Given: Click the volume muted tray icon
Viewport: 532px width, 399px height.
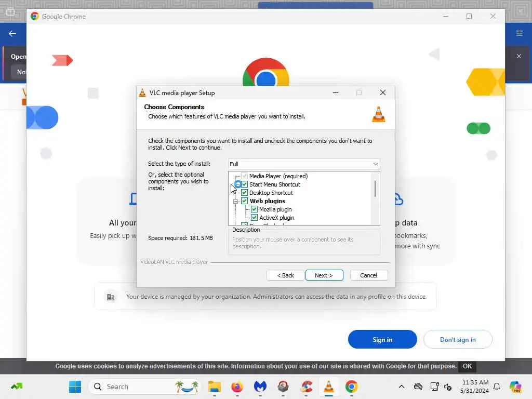Looking at the screenshot, I should [x=448, y=387].
